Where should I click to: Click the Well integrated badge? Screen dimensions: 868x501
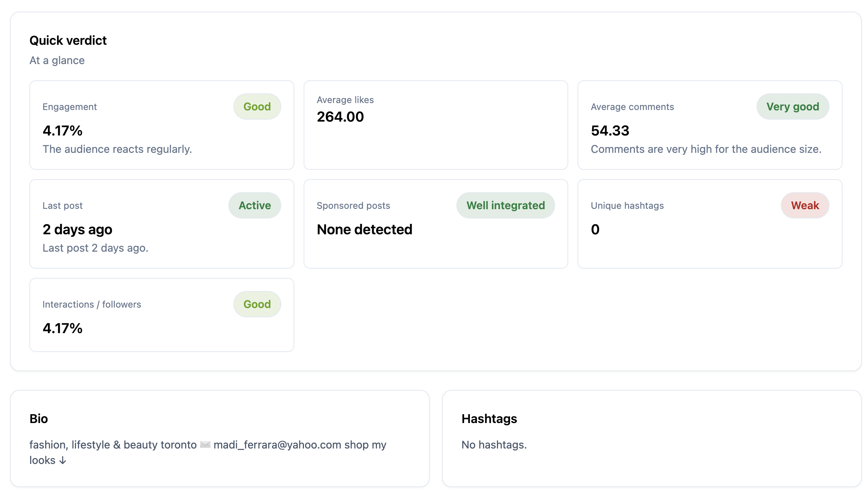click(x=505, y=205)
